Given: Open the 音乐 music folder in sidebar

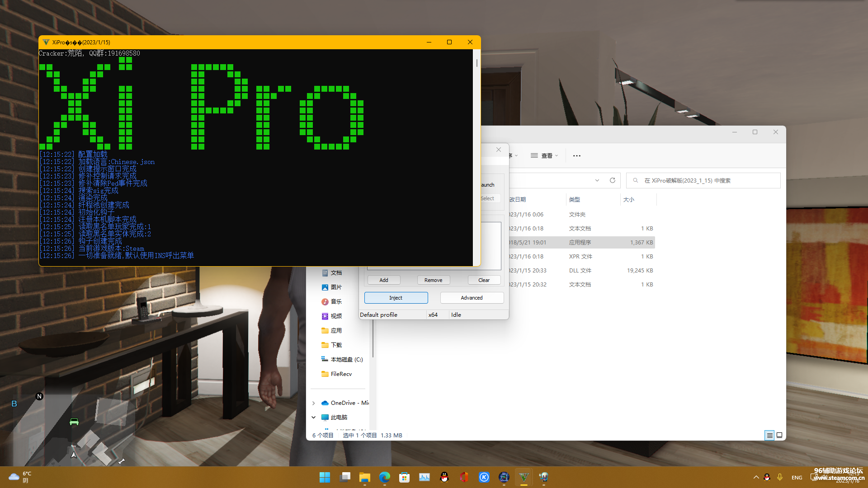Looking at the screenshot, I should coord(336,302).
